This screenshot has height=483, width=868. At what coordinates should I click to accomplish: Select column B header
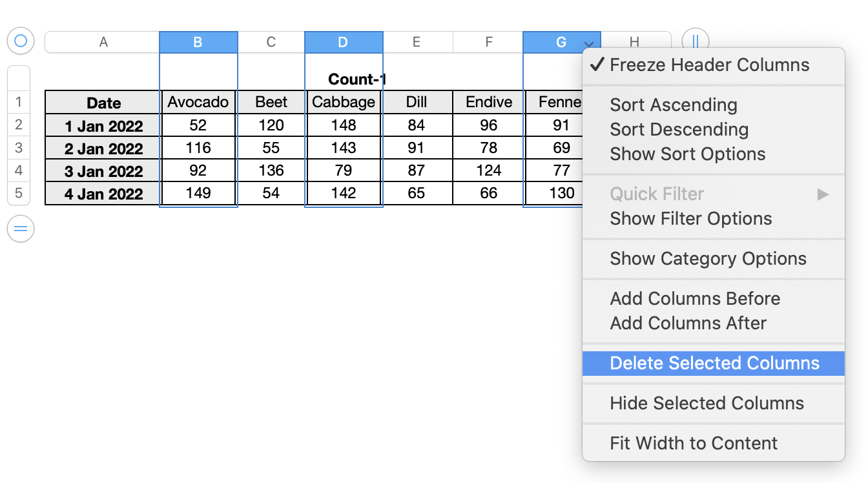pos(198,43)
